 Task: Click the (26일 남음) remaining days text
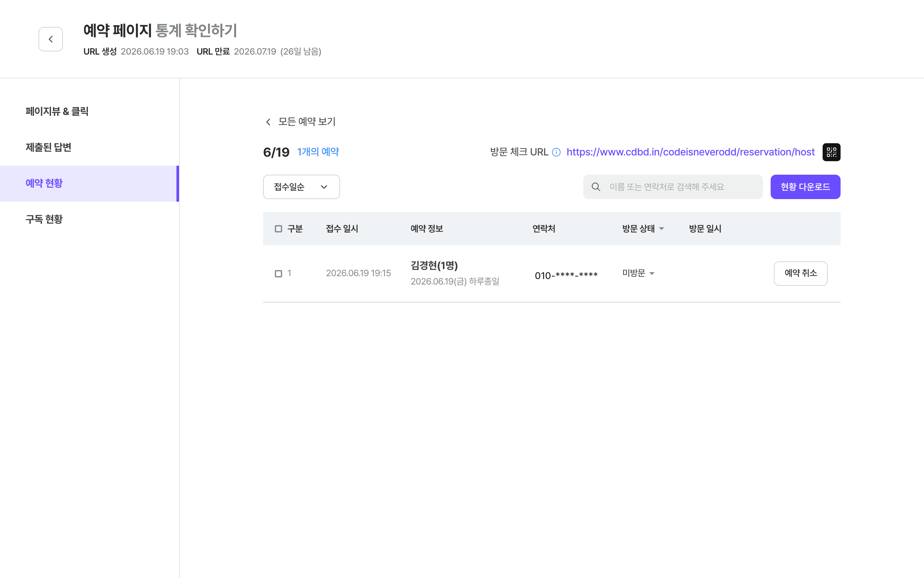coord(301,52)
